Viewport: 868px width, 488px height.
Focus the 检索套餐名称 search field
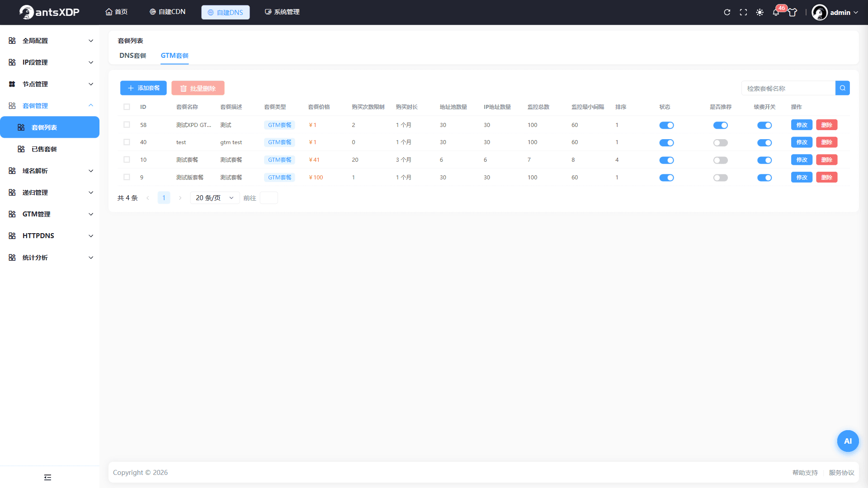coord(788,88)
